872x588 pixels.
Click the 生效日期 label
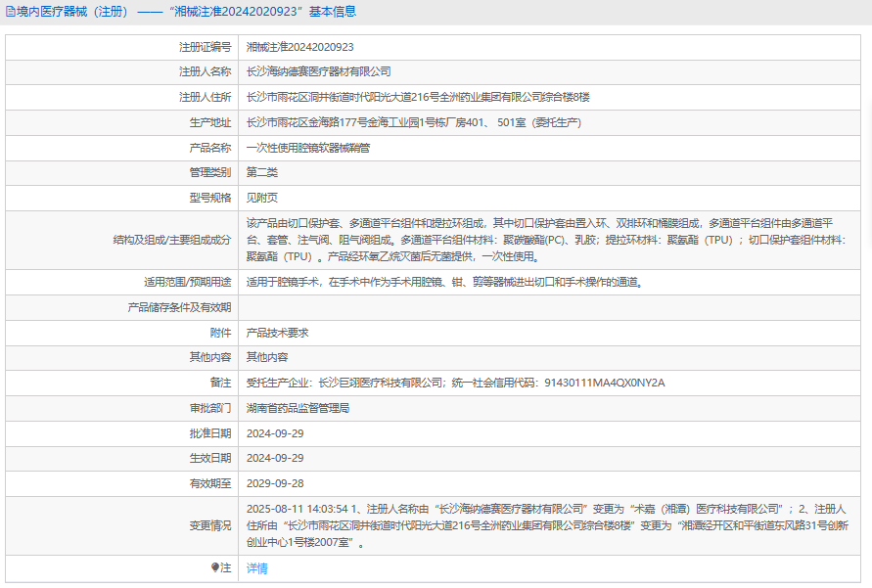point(210,459)
